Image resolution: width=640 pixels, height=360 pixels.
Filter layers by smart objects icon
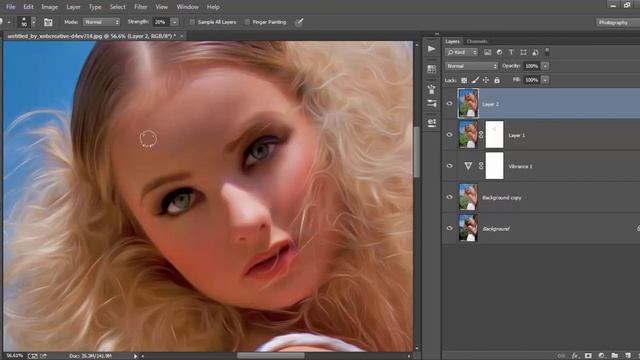tap(536, 52)
